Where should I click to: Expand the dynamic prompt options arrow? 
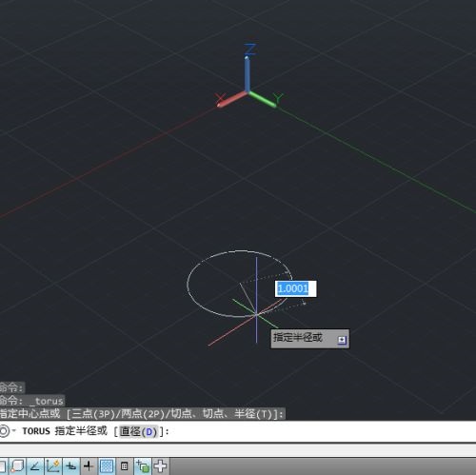(x=342, y=340)
